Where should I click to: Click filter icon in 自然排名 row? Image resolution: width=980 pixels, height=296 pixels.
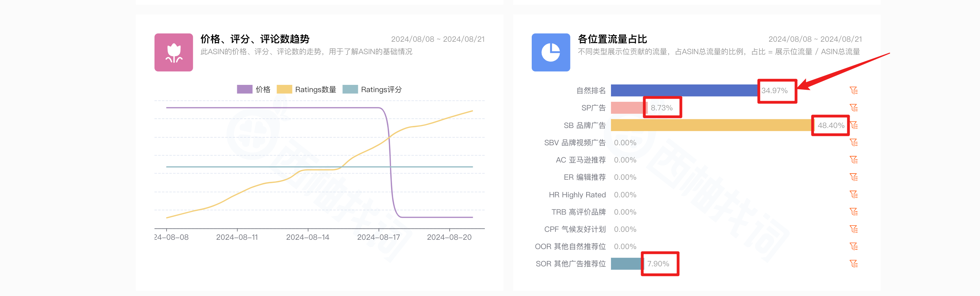[x=853, y=90]
